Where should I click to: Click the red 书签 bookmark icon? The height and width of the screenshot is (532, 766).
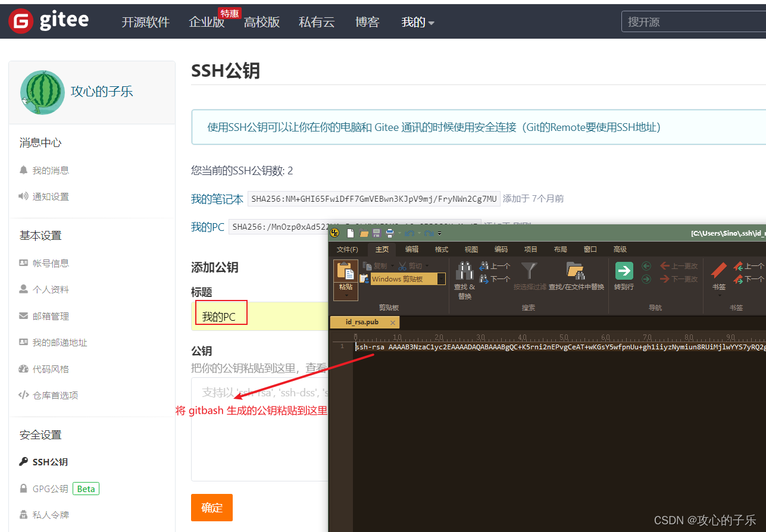(x=719, y=271)
